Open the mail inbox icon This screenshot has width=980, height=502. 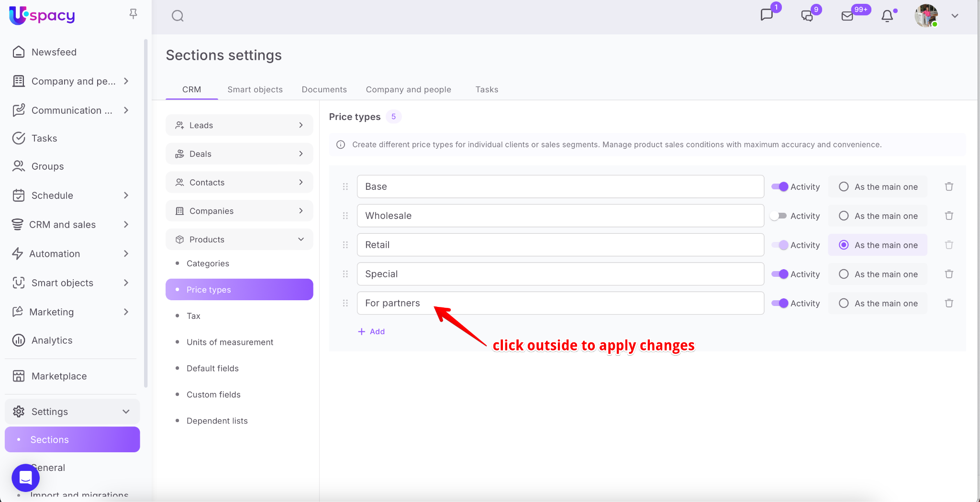tap(847, 16)
